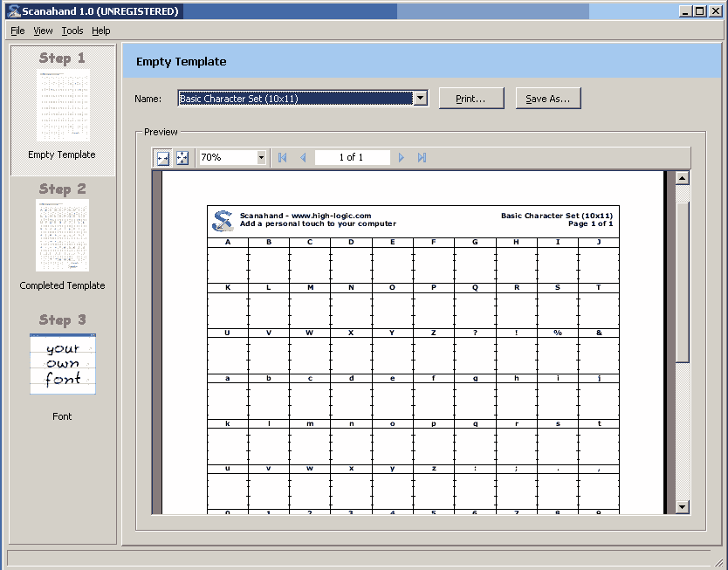Click the uppercase Q cell label in template
728x570 pixels.
[x=475, y=287]
